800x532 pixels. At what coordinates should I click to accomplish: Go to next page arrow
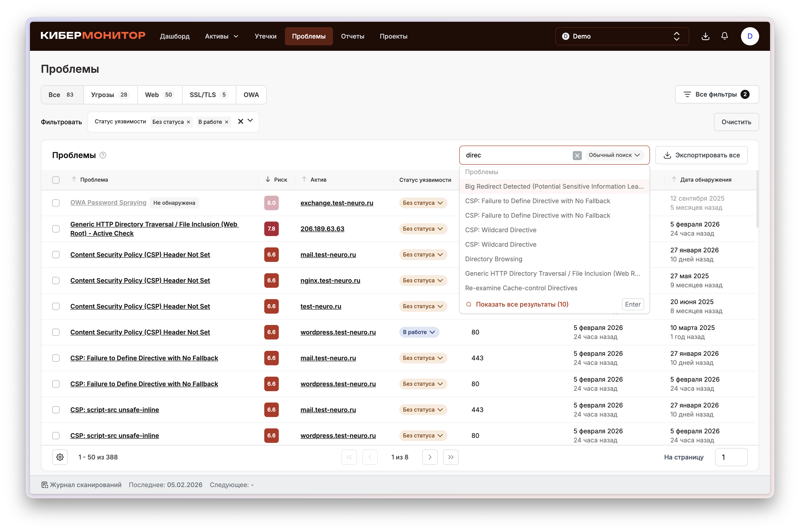point(430,457)
